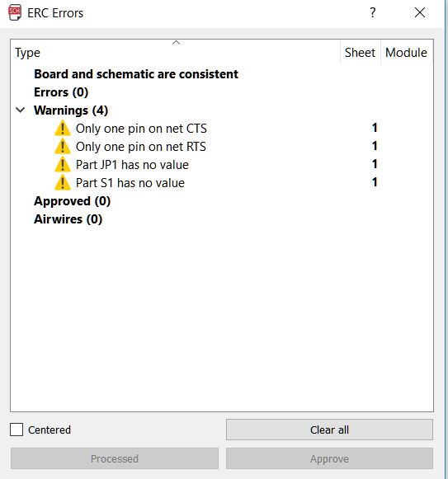Viewport: 448px width, 479px height.
Task: Click the sort arrow above Type column
Action: coord(176,43)
